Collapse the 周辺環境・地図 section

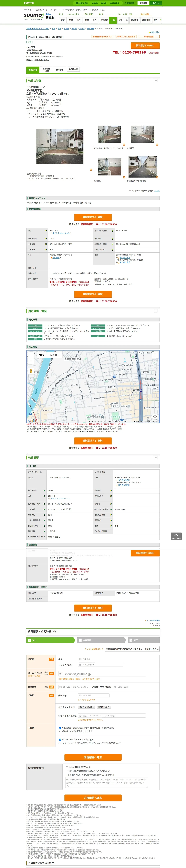(x=156, y=311)
